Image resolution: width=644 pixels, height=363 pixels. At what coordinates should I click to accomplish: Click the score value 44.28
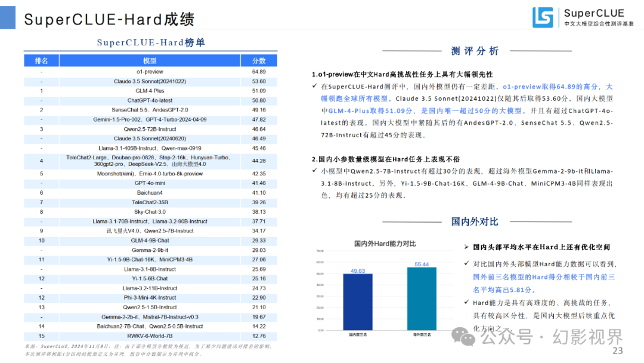point(259,161)
